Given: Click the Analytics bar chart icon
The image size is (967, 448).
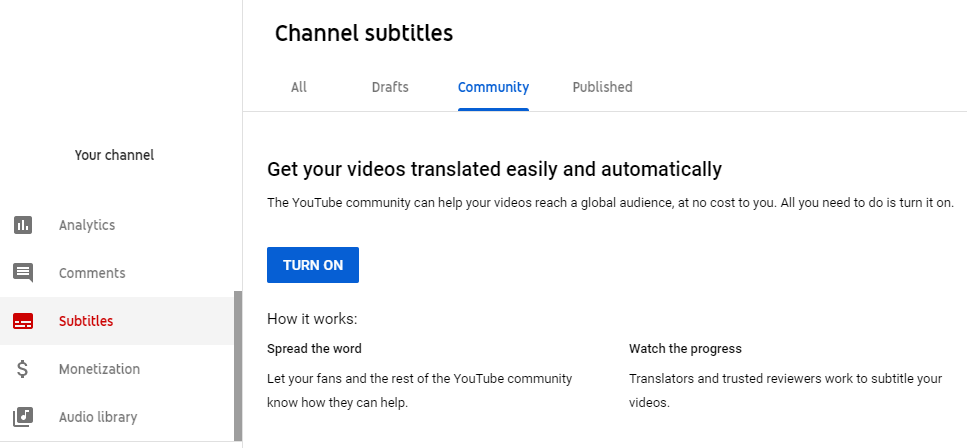Looking at the screenshot, I should pos(23,225).
